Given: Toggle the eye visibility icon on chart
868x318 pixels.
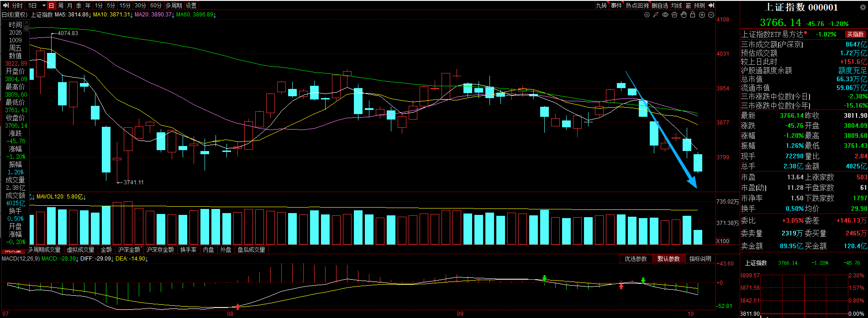Looking at the screenshot, I should click(x=665, y=15).
